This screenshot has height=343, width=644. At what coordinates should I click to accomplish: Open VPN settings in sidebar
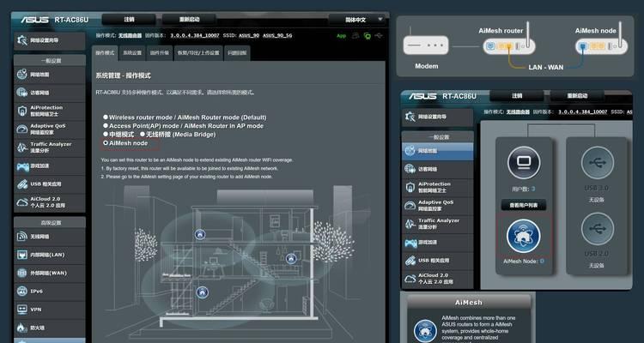point(49,310)
